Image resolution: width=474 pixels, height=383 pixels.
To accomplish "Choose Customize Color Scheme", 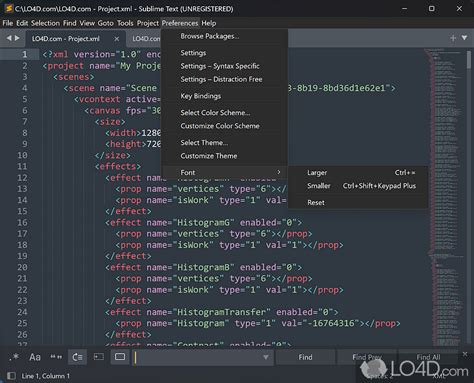I will click(x=224, y=126).
